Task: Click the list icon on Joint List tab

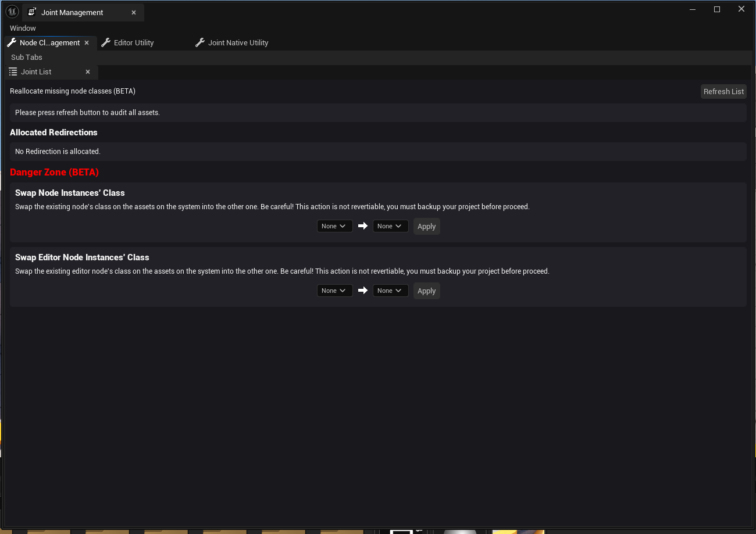Action: coord(13,72)
